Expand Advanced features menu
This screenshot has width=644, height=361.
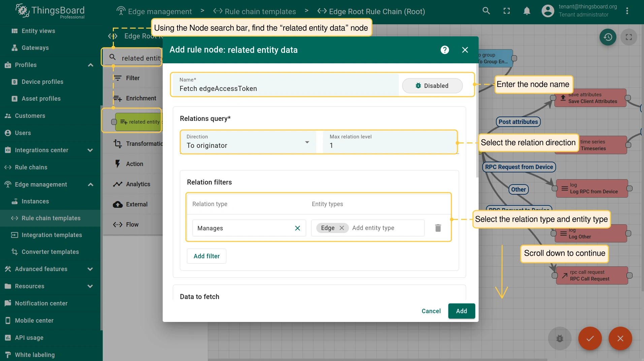click(x=90, y=269)
